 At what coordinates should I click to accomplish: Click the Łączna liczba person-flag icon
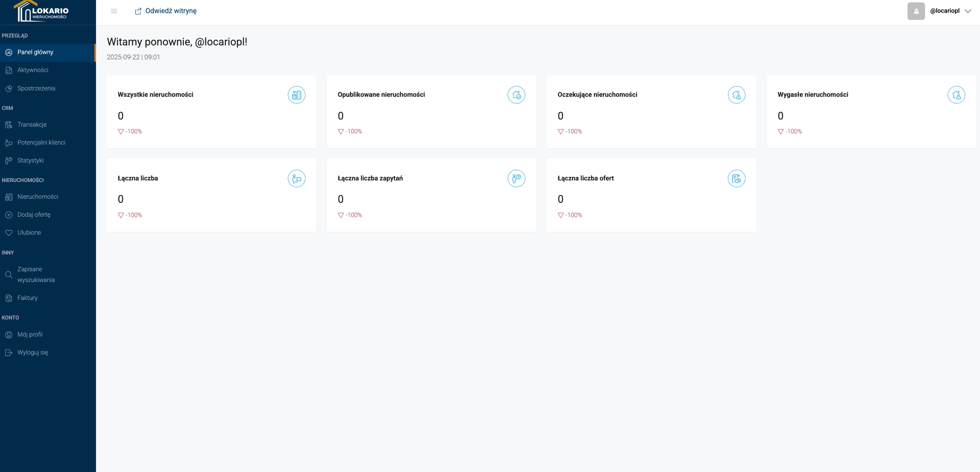click(296, 178)
